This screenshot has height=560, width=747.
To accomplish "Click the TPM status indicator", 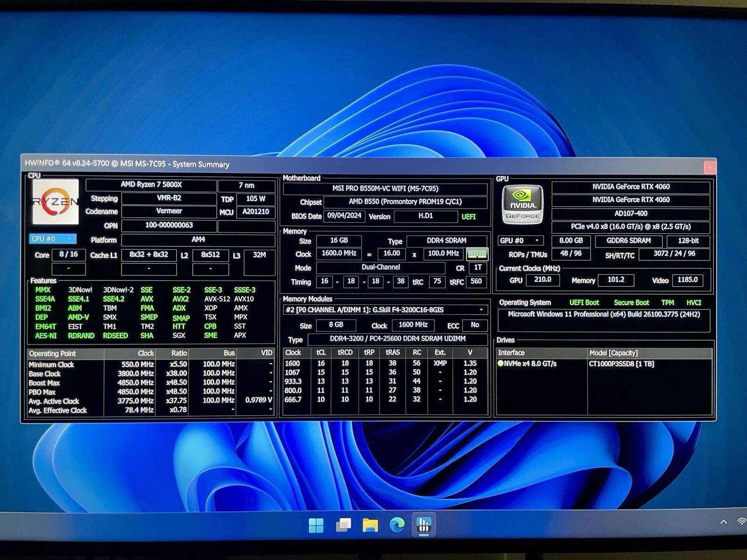I will 668,302.
